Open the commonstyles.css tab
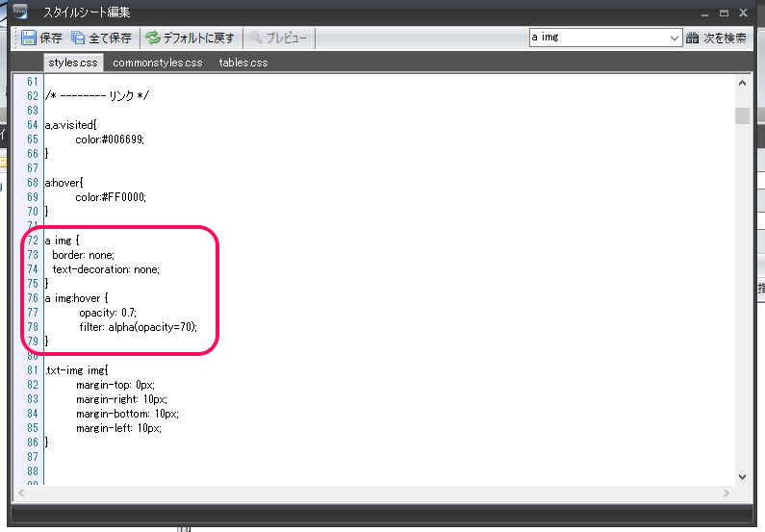The image size is (765, 532). tap(157, 63)
